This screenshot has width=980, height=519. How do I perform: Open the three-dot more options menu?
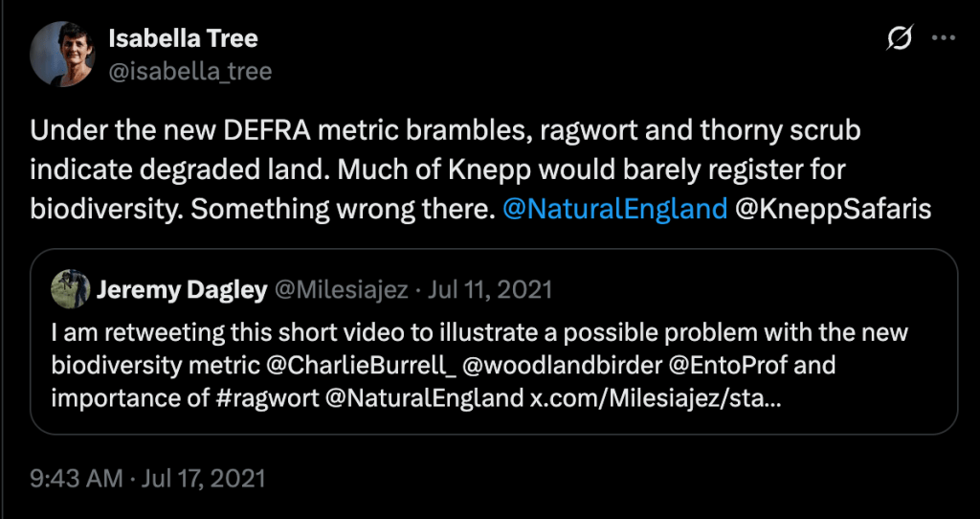tap(944, 38)
